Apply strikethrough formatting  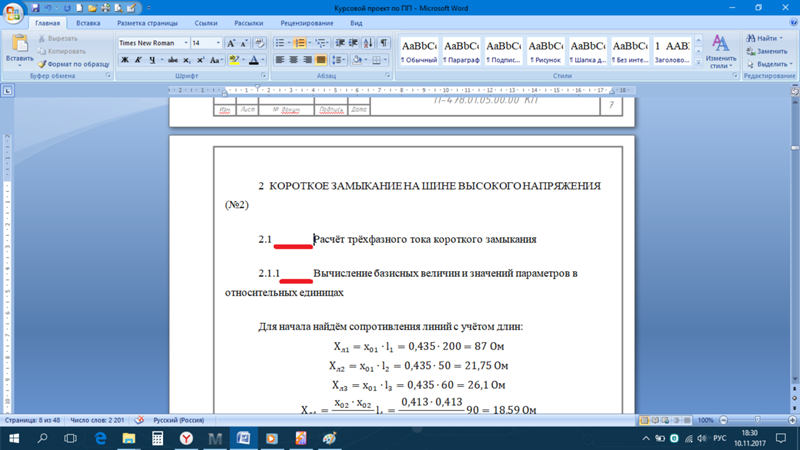click(173, 60)
